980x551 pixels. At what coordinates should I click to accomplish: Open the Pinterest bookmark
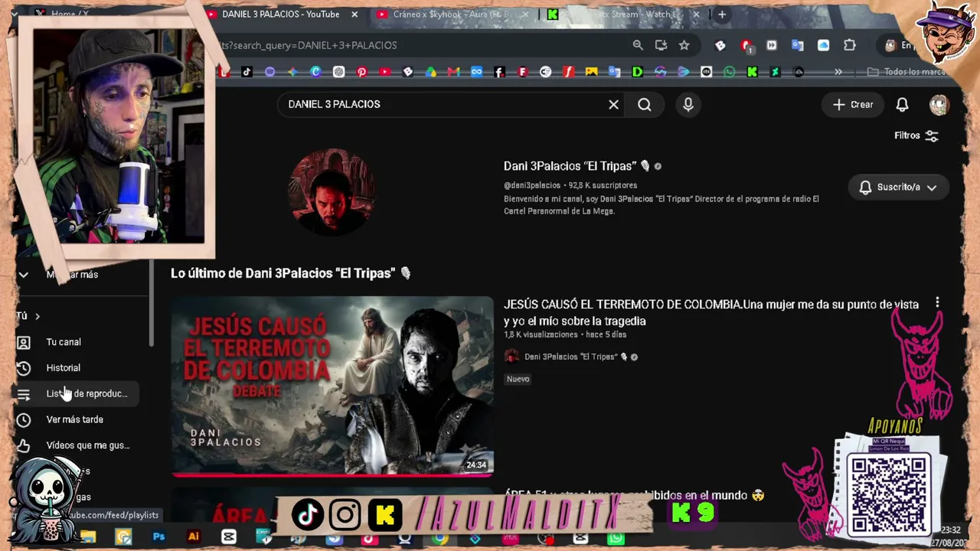point(361,72)
